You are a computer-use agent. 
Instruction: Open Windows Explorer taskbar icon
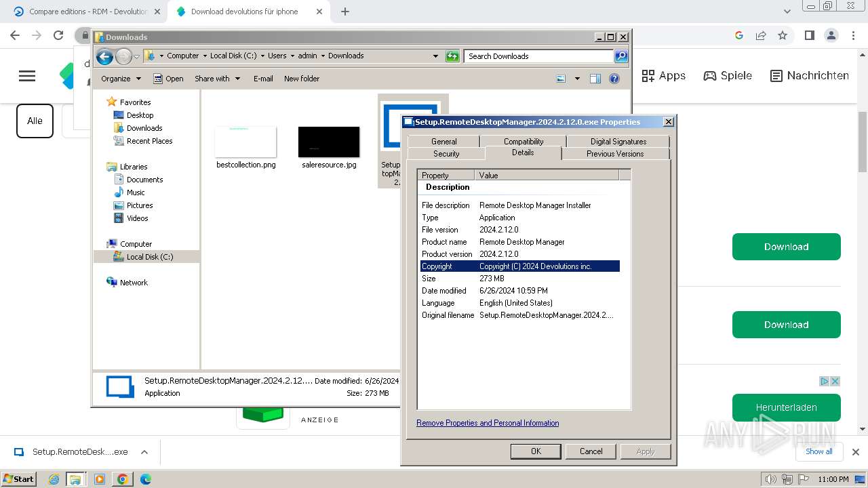click(x=75, y=479)
